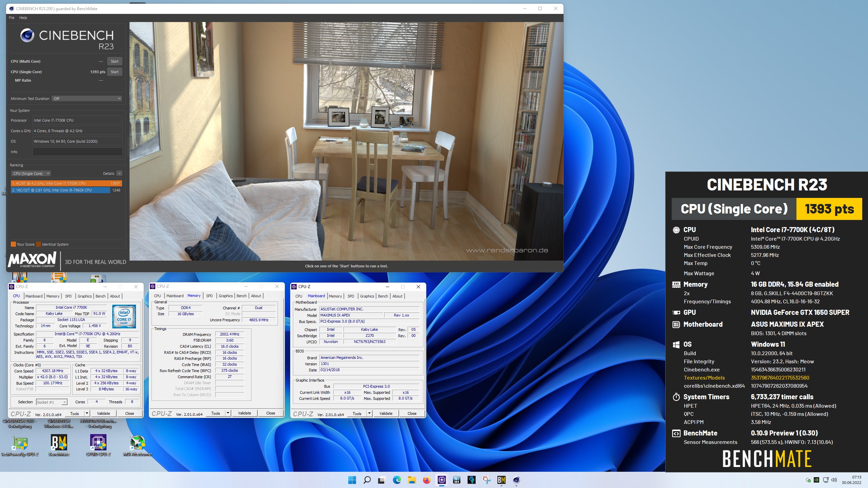868x488 pixels.
Task: Switch to BenchMate via the BM taskbar icon
Action: (x=501, y=480)
